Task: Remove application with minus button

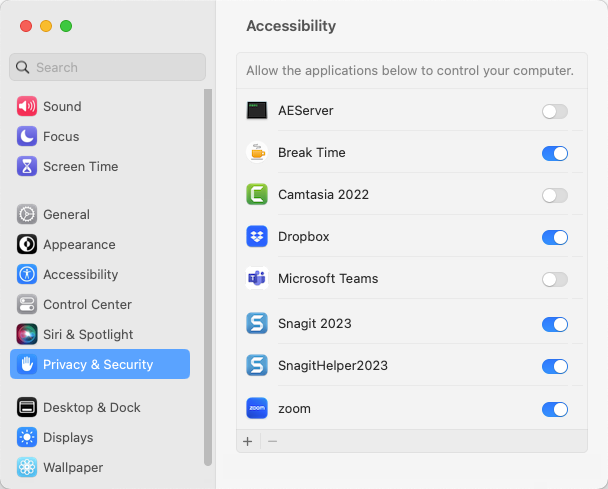Action: pyautogui.click(x=272, y=441)
